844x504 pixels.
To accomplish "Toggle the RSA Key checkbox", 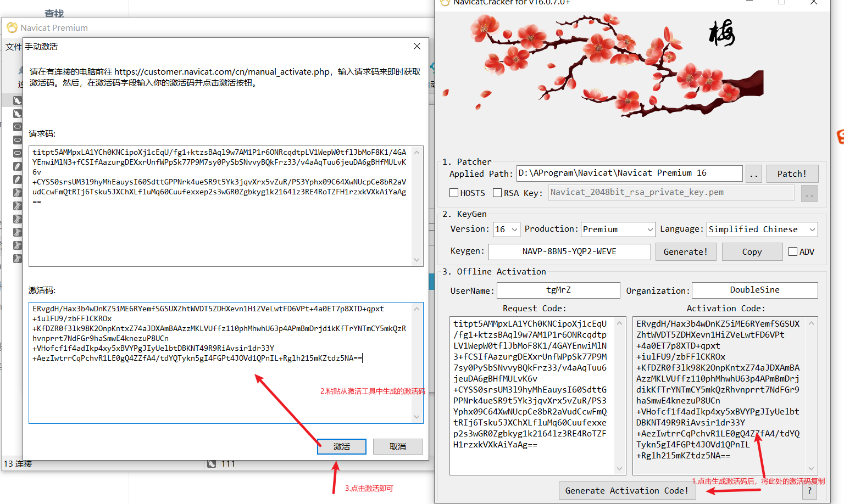I will (x=497, y=193).
